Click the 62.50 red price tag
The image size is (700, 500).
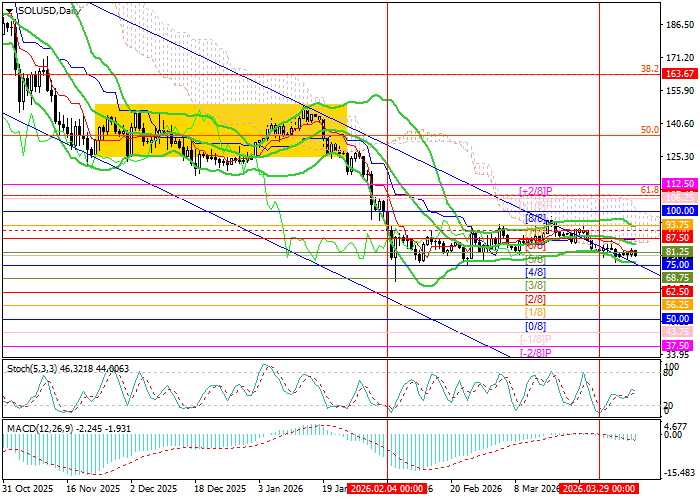point(679,292)
